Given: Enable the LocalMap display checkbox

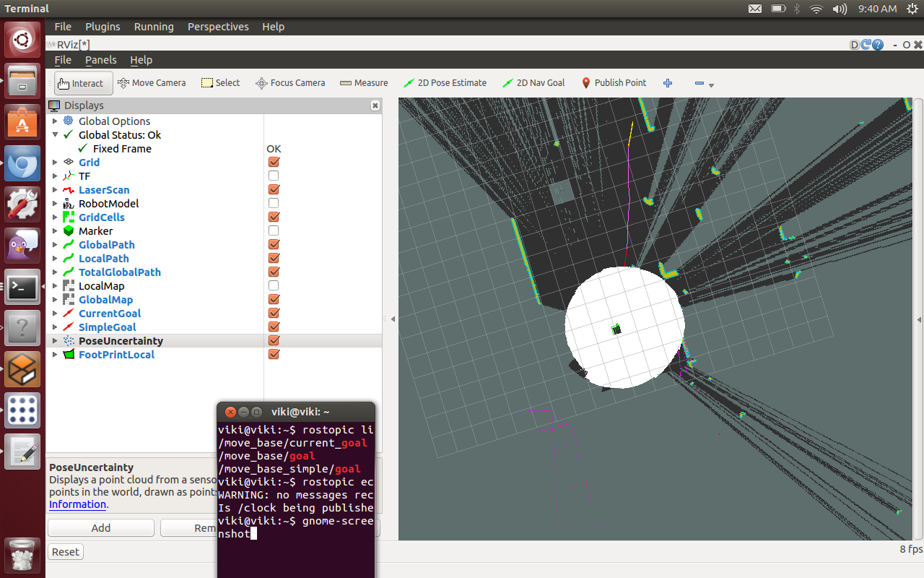Looking at the screenshot, I should click(x=274, y=285).
